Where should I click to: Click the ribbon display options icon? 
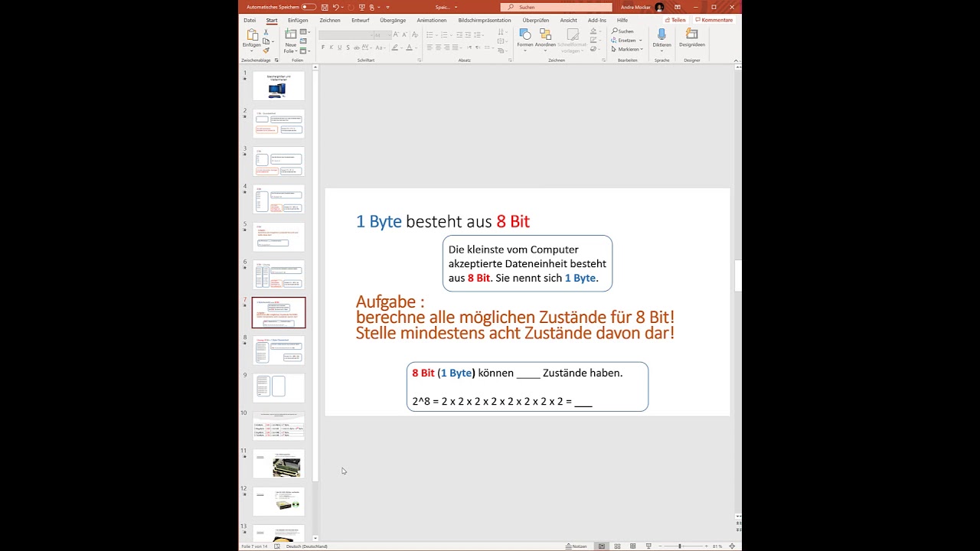(678, 7)
